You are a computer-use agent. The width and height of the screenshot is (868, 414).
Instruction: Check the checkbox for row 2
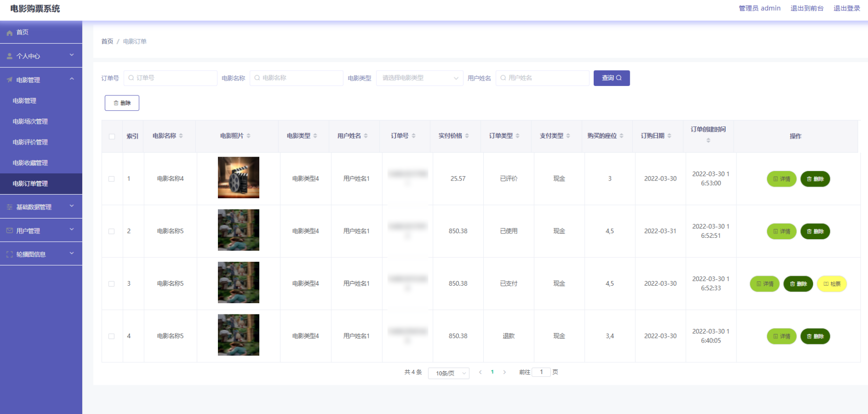(x=111, y=232)
